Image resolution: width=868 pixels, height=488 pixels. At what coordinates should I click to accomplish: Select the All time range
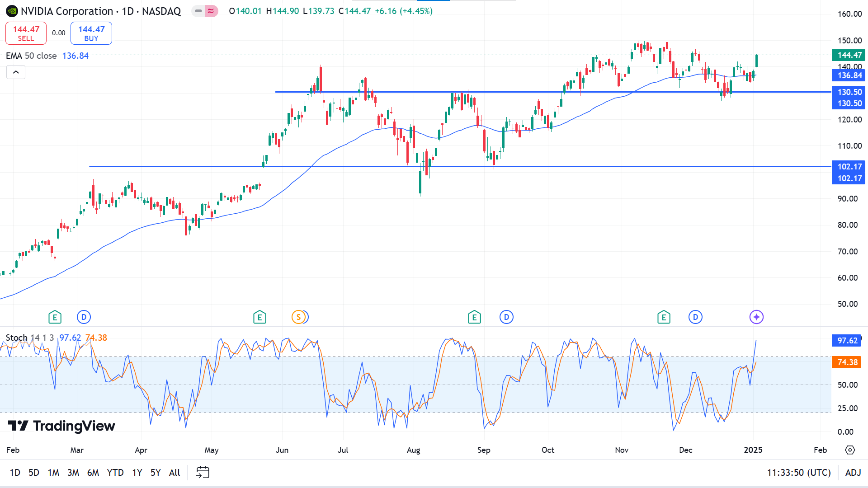pyautogui.click(x=175, y=473)
